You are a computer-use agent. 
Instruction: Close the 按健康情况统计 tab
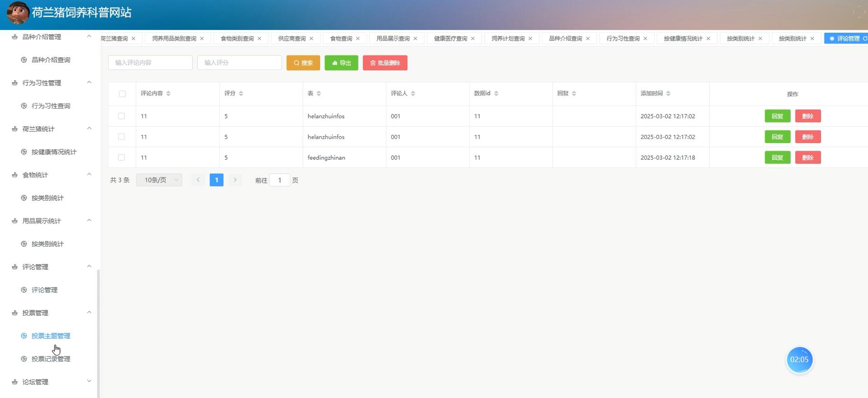click(x=708, y=39)
